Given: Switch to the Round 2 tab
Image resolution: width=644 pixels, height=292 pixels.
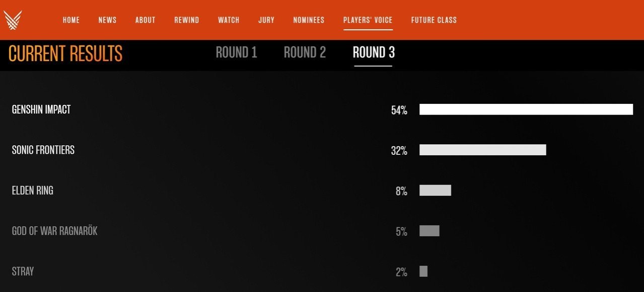Looking at the screenshot, I should (305, 52).
